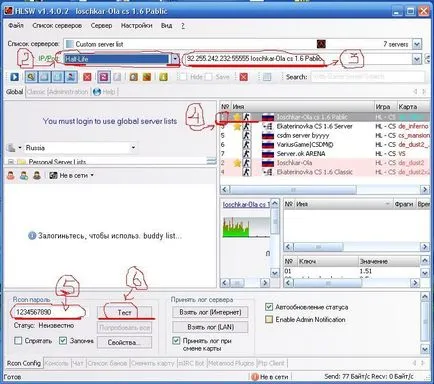Click star icon in pink loschkar-Ola row
434x384 pixels.
pos(237,163)
